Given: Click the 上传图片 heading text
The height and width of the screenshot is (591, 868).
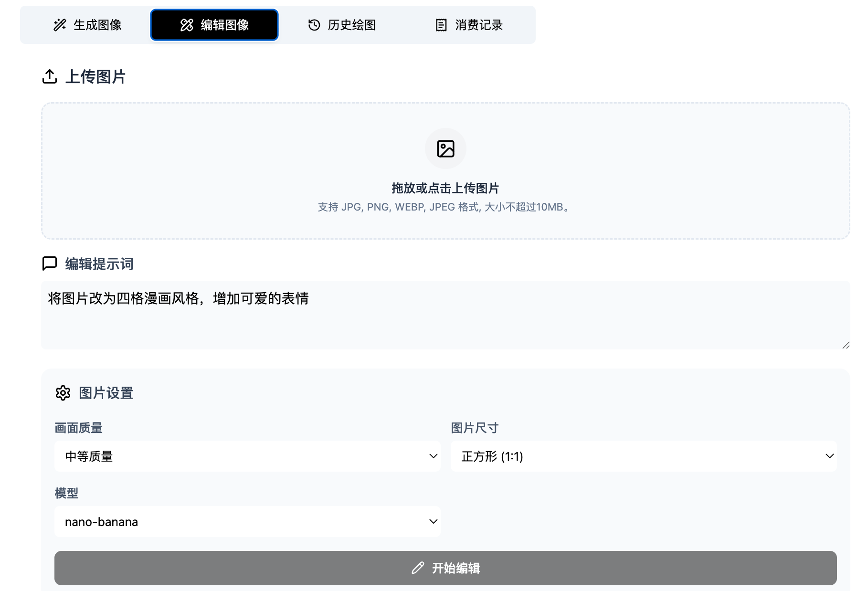Looking at the screenshot, I should click(x=95, y=76).
